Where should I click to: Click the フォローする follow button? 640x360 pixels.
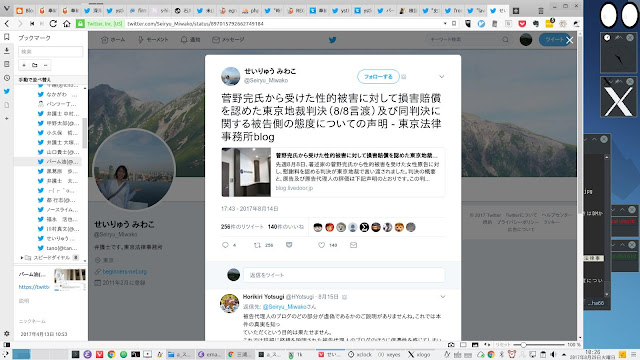(x=378, y=76)
